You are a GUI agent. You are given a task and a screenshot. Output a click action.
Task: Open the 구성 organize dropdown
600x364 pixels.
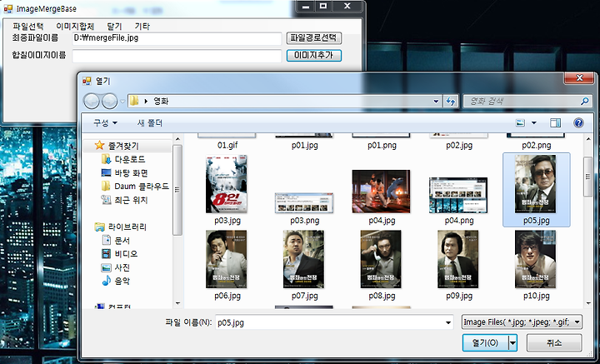[105, 123]
